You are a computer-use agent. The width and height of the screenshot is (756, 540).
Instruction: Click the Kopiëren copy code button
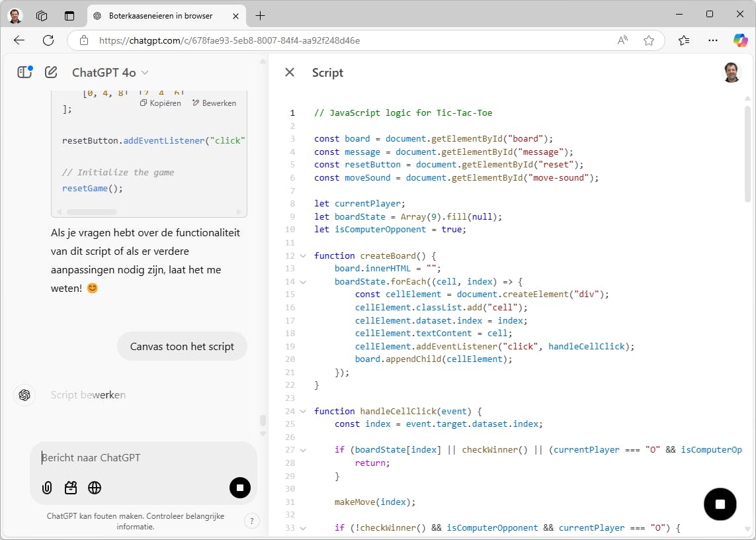point(161,103)
